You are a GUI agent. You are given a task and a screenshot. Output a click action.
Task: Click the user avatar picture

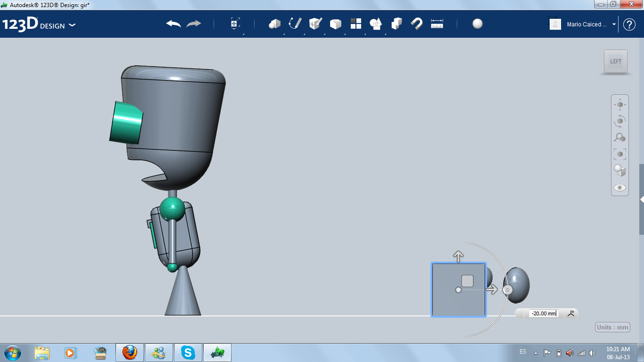pyautogui.click(x=555, y=25)
